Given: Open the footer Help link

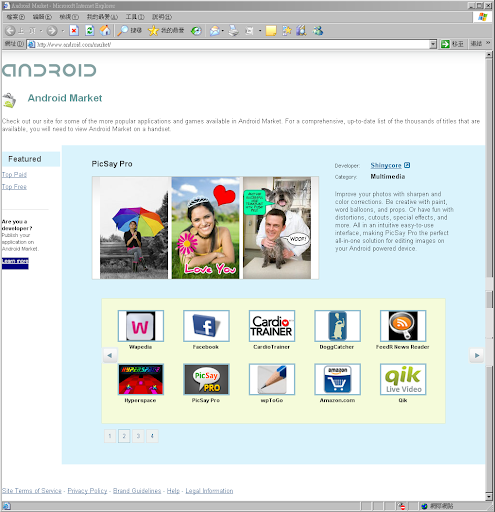Looking at the screenshot, I should (173, 491).
